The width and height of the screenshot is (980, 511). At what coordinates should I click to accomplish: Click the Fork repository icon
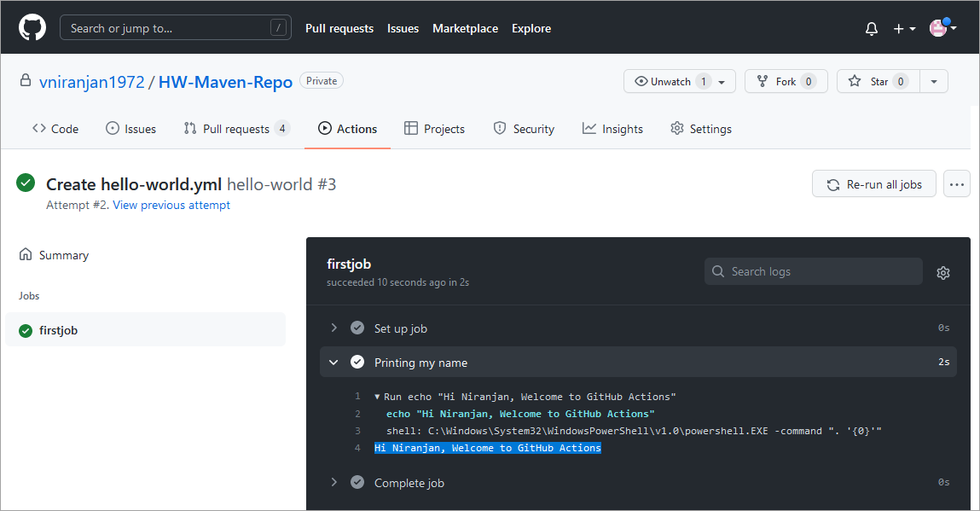(x=761, y=82)
